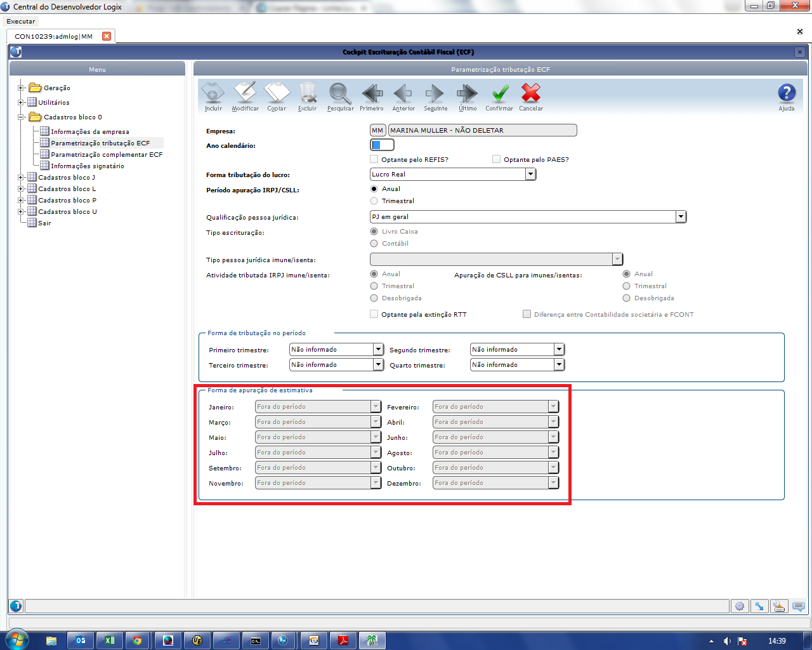The image size is (812, 650).
Task: Open Chrome from the taskbar
Action: (137, 640)
